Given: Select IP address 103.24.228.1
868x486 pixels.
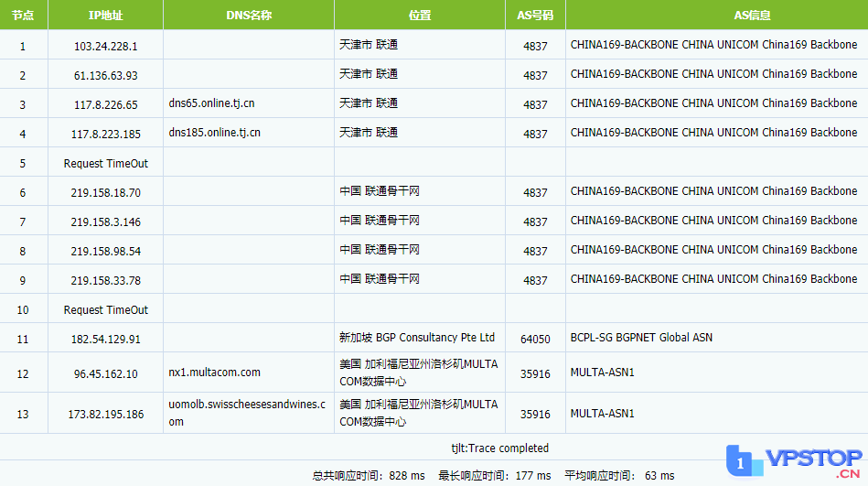Looking at the screenshot, I should point(106,46).
